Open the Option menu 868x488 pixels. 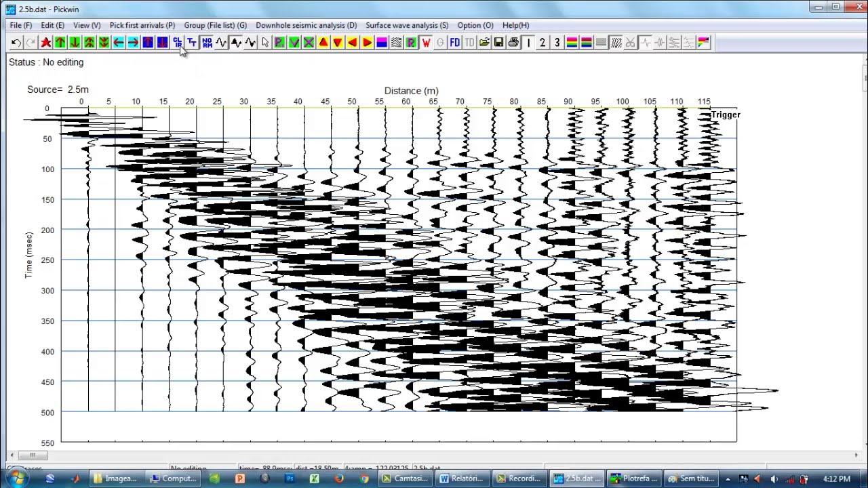475,25
